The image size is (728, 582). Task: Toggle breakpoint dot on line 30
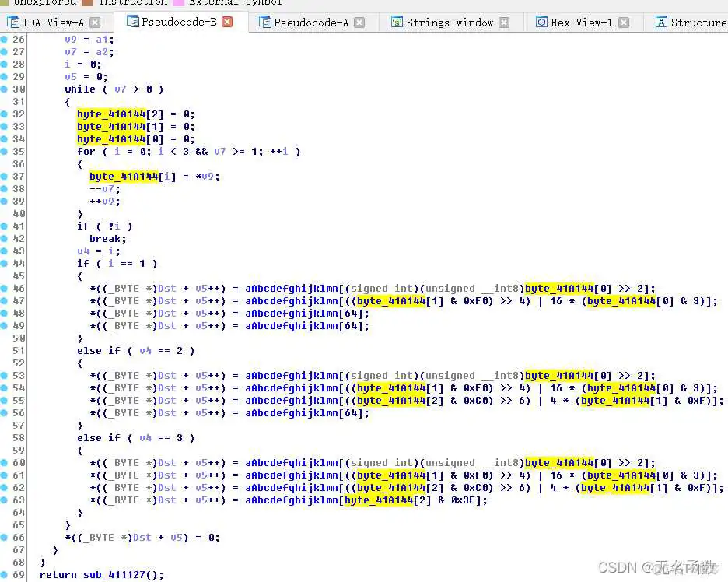(x=5, y=89)
